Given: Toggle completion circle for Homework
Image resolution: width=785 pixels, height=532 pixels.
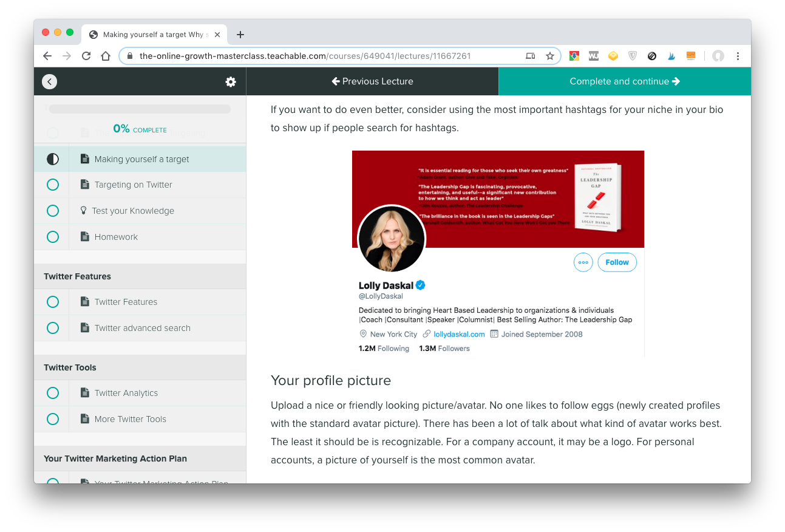Looking at the screenshot, I should click(53, 237).
